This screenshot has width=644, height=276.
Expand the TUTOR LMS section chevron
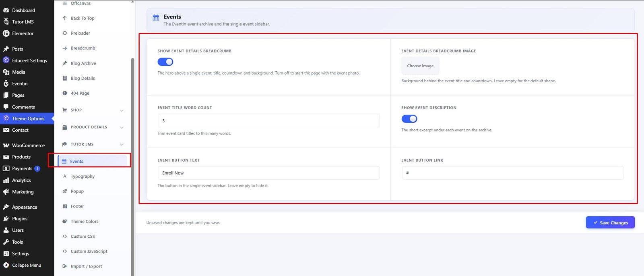122,144
